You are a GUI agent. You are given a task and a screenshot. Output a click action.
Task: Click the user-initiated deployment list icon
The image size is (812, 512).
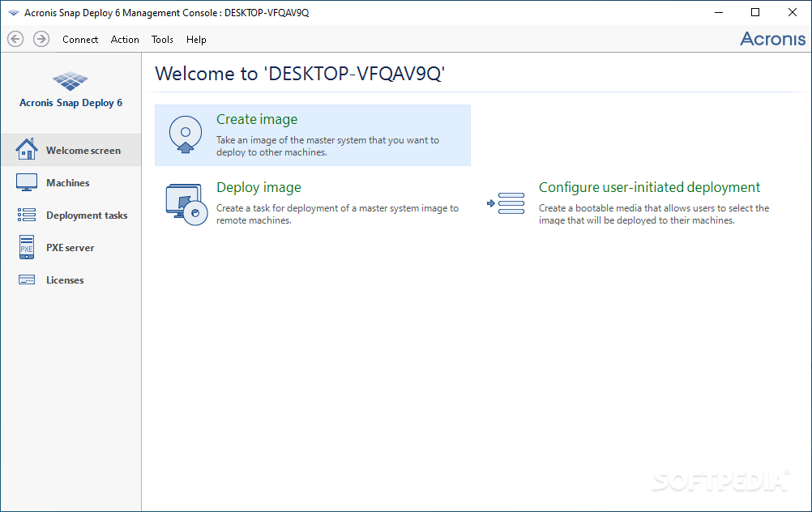506,203
